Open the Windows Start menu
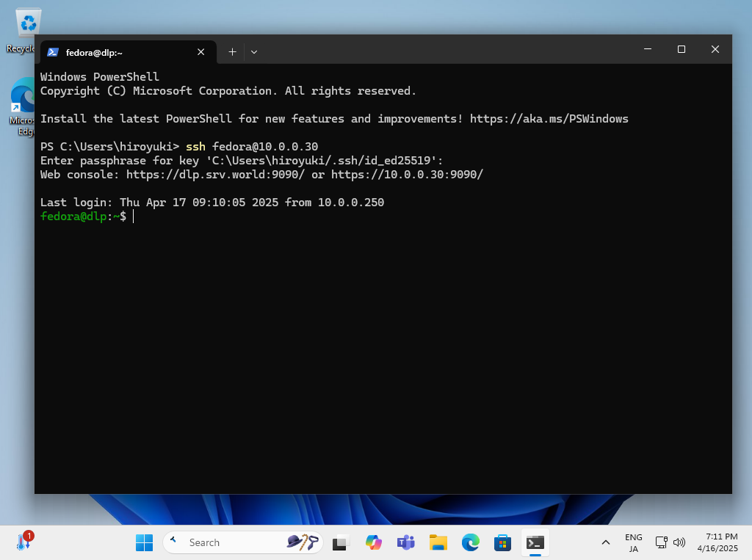Viewport: 752px width, 560px height. click(x=144, y=542)
